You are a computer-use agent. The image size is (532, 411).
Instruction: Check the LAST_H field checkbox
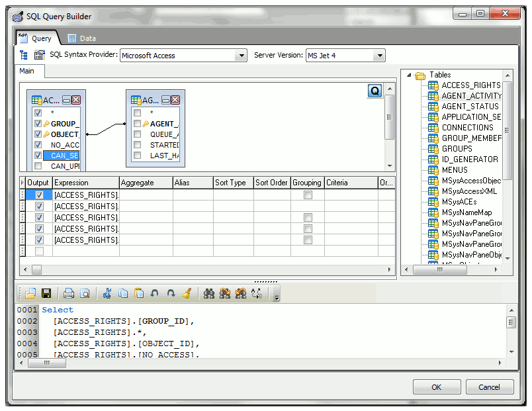(137, 156)
